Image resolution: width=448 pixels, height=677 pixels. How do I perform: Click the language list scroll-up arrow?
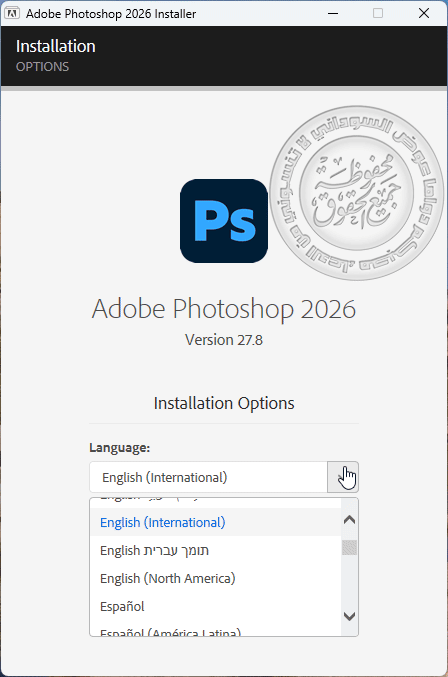(x=349, y=519)
